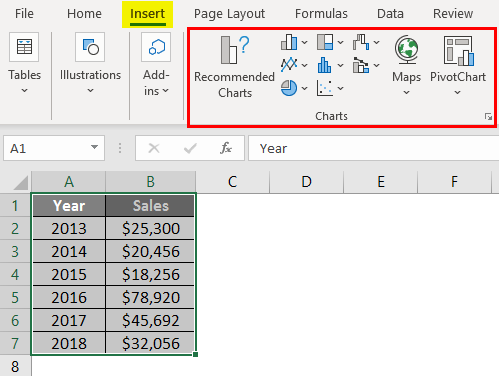The image size is (499, 376).
Task: Select column C header
Action: (x=233, y=182)
